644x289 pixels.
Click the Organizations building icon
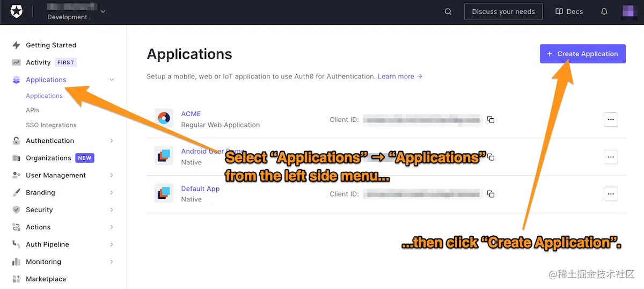click(x=16, y=158)
